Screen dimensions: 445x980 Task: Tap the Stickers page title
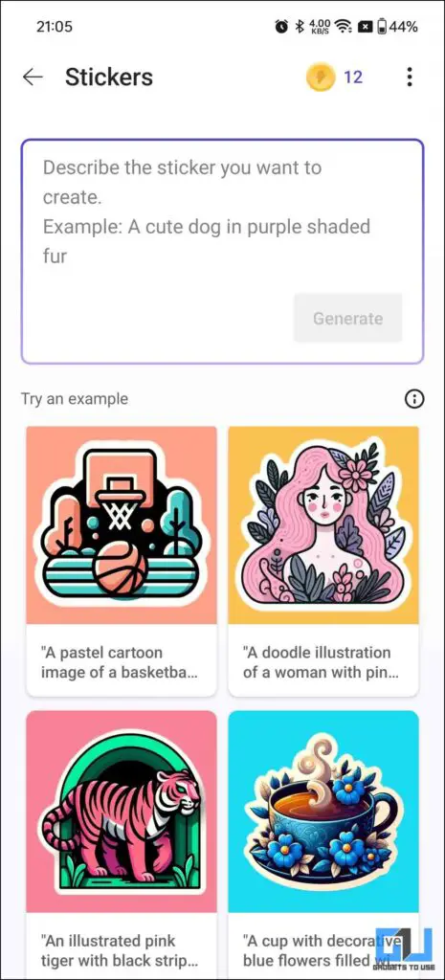[x=109, y=77]
